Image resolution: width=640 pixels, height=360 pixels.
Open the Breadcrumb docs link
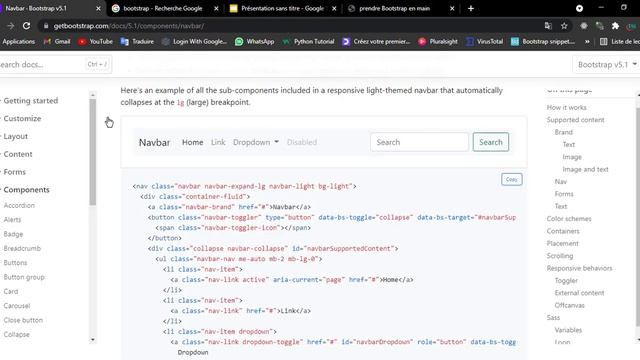pyautogui.click(x=22, y=248)
